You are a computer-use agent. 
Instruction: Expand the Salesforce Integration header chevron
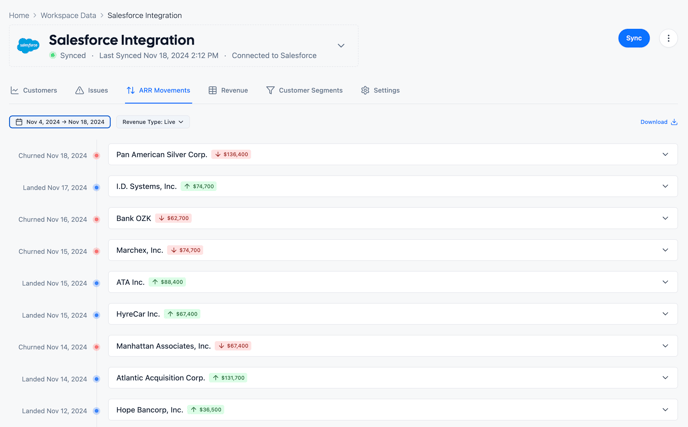pyautogui.click(x=341, y=46)
